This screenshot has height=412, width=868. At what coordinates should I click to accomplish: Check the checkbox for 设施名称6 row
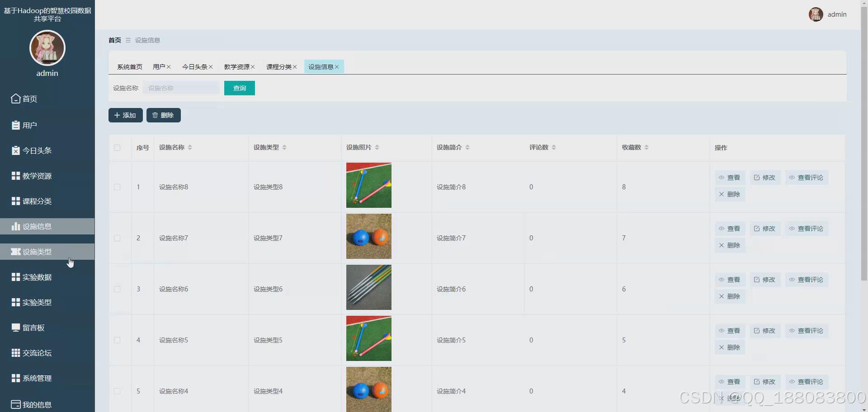[x=117, y=289]
